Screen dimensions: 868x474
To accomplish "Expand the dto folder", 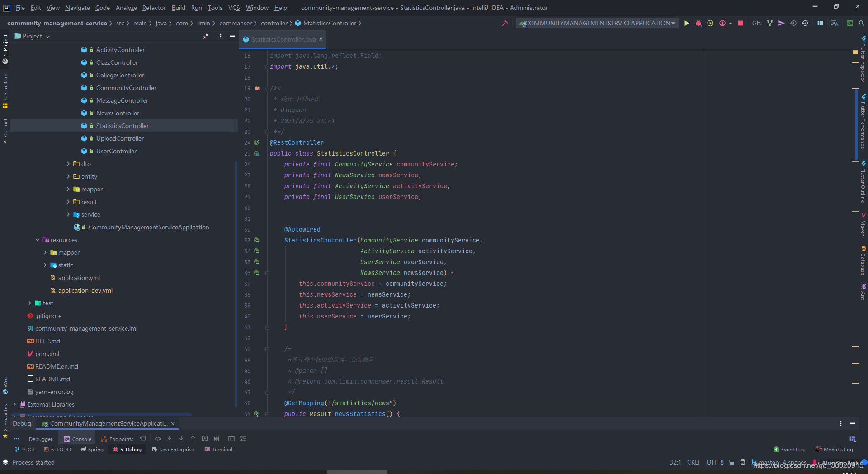I will (x=68, y=164).
